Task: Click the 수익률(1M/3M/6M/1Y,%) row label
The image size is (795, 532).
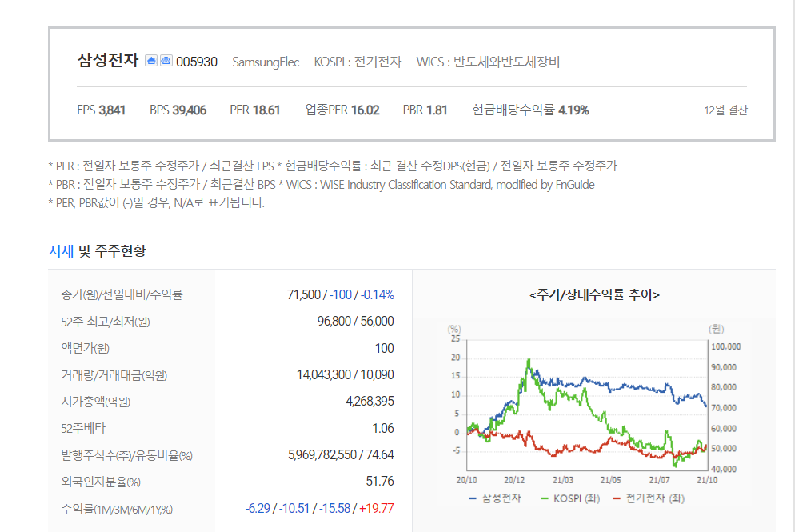Action: click(x=117, y=509)
